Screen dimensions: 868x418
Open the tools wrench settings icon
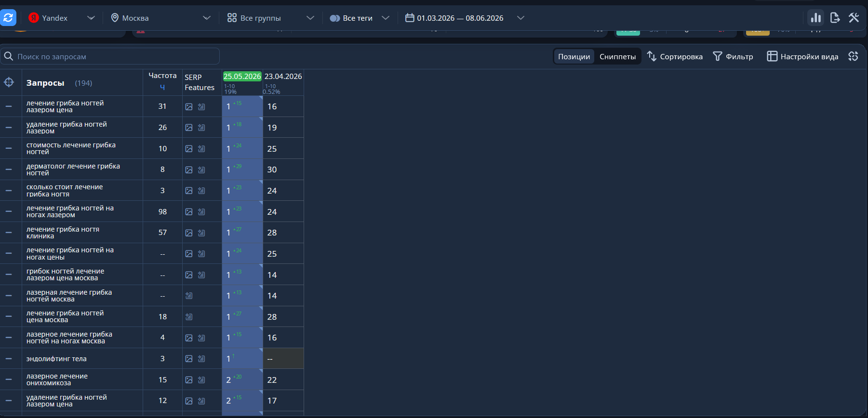pyautogui.click(x=854, y=18)
